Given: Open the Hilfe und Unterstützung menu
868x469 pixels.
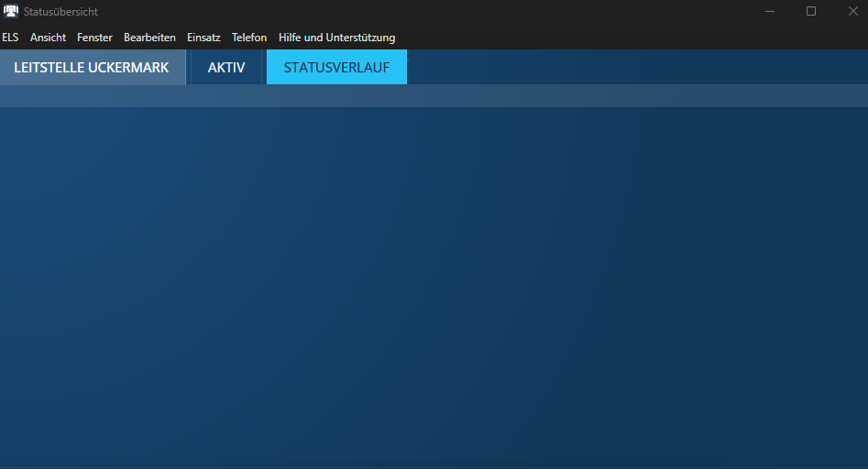Looking at the screenshot, I should point(336,38).
